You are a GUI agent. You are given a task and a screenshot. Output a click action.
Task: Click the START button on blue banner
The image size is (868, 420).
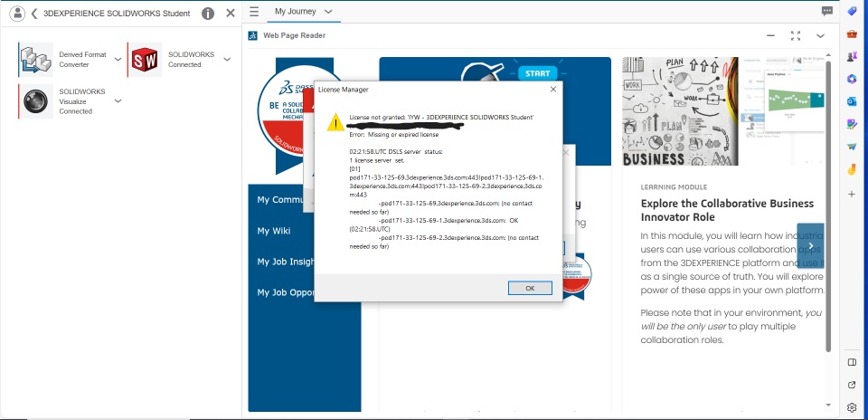pos(537,73)
